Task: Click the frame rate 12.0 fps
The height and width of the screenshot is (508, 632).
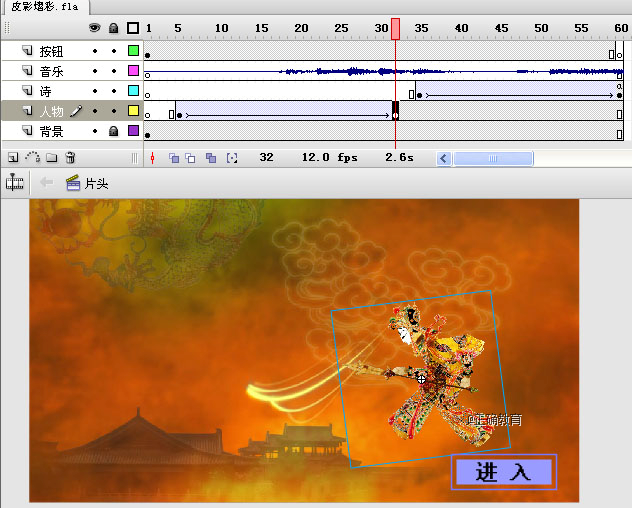Action: [330, 158]
